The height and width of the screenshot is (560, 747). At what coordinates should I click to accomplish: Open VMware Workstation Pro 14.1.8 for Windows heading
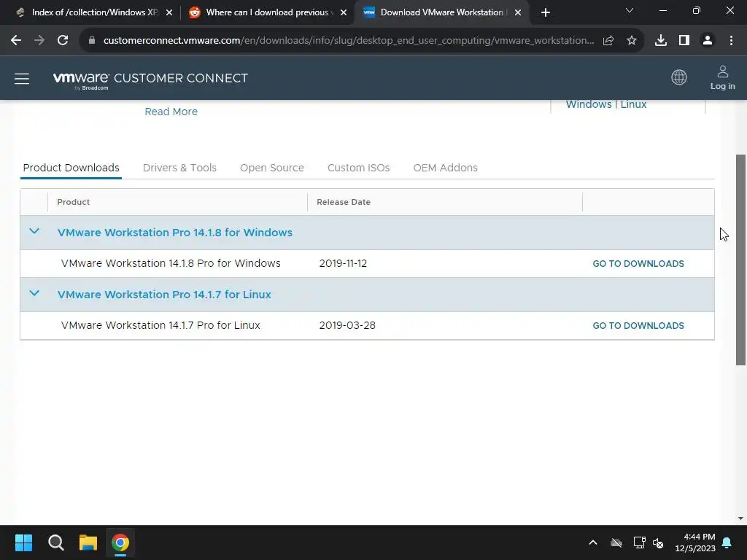click(175, 233)
